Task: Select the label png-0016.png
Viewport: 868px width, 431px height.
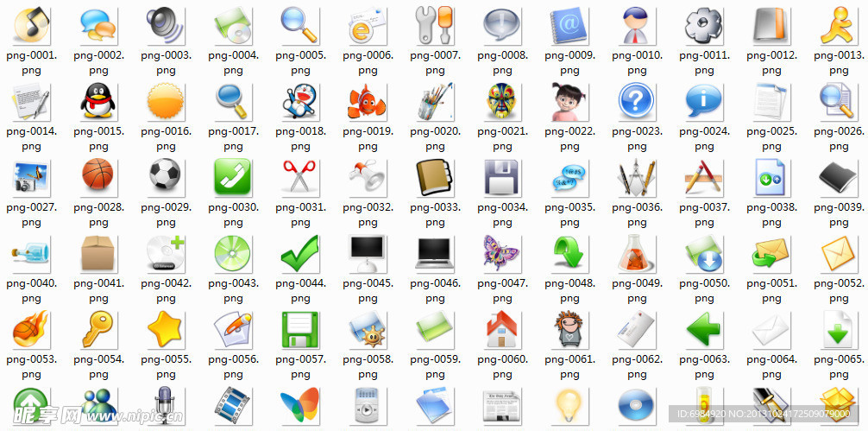Action: click(x=166, y=139)
